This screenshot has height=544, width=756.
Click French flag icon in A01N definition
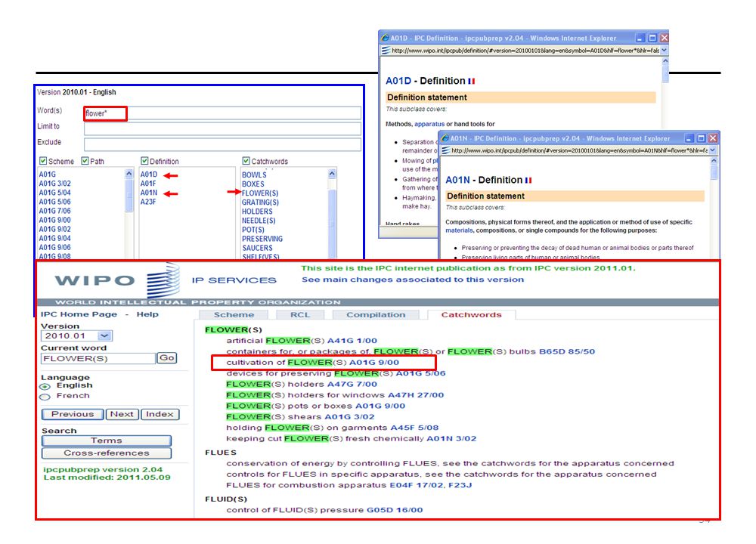click(528, 181)
